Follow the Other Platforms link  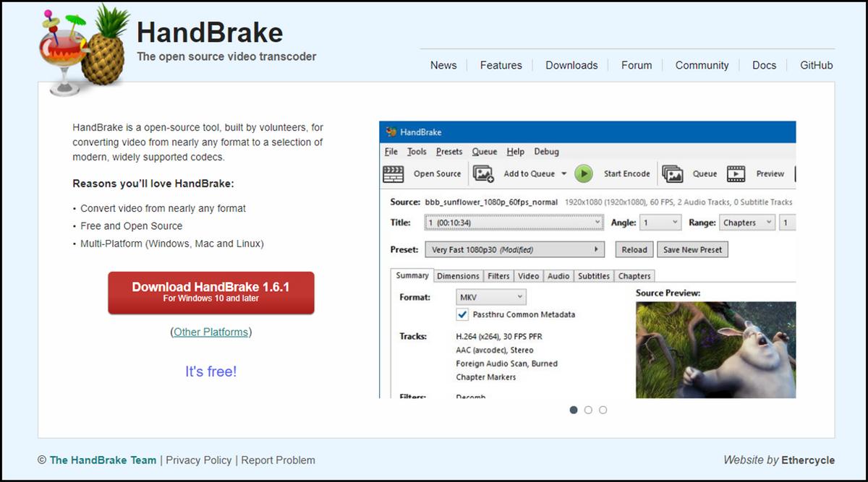click(x=211, y=332)
